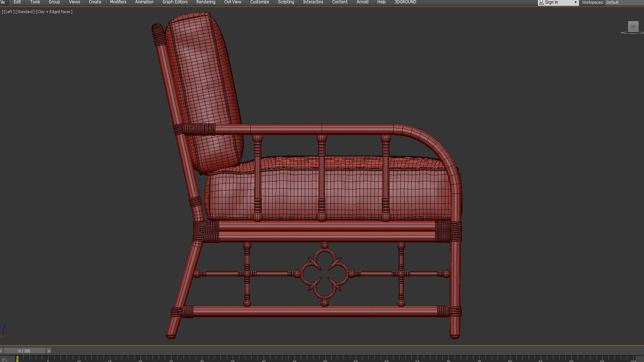Screen dimensions: 644x362
Task: Click frame 50 on the track bar
Action: click(x=325, y=359)
